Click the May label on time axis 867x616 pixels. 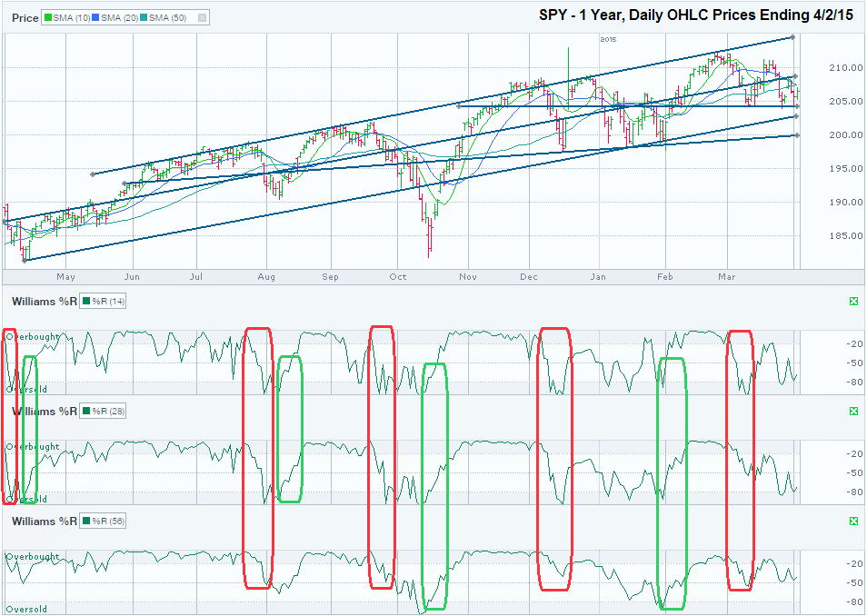(x=65, y=277)
